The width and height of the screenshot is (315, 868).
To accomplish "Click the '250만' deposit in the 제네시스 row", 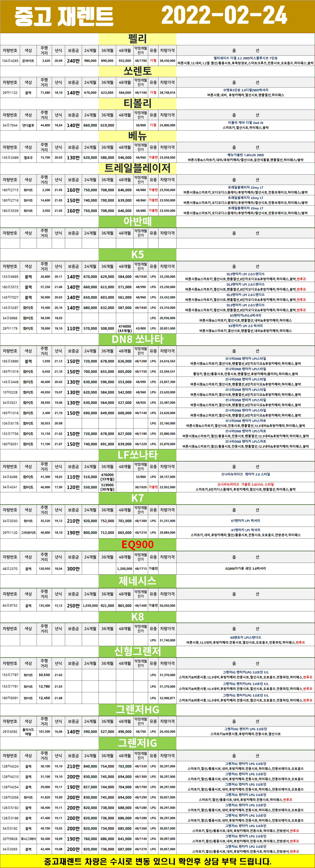I will pos(73,605).
